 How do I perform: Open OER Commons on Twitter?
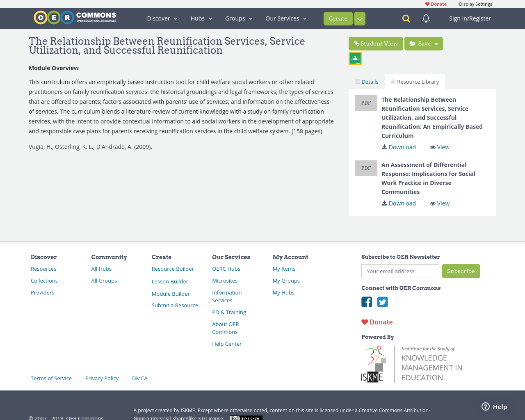point(382,301)
